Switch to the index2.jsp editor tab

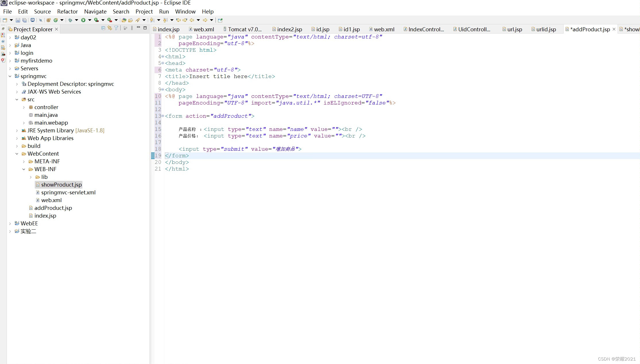point(287,29)
